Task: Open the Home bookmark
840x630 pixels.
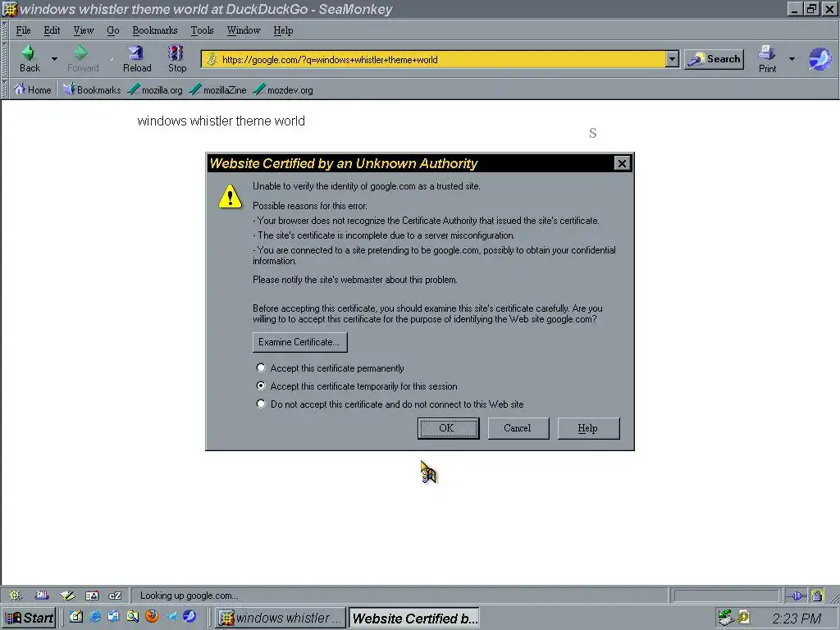Action: click(x=32, y=89)
